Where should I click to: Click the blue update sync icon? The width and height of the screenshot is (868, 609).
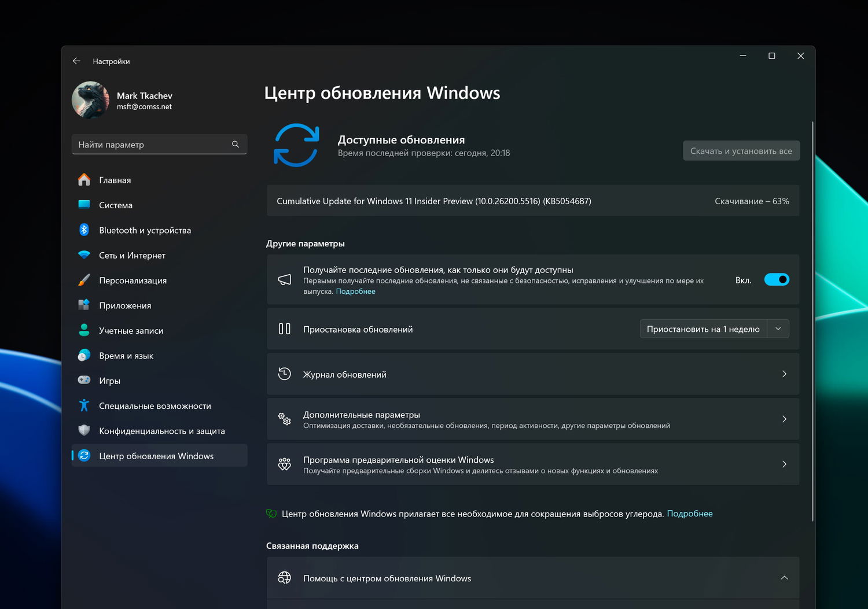(296, 145)
